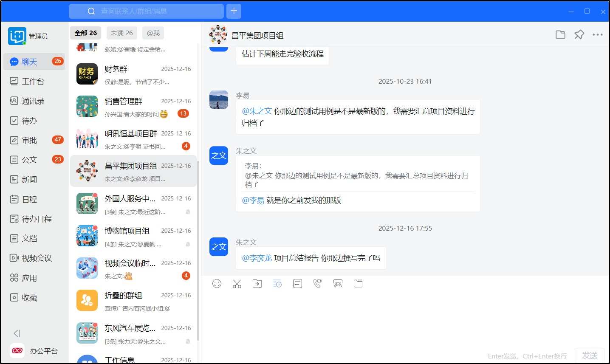Viewport: 610px width, 364px height.
Task: Click the @李彦龙 mention link
Action: pos(257,258)
